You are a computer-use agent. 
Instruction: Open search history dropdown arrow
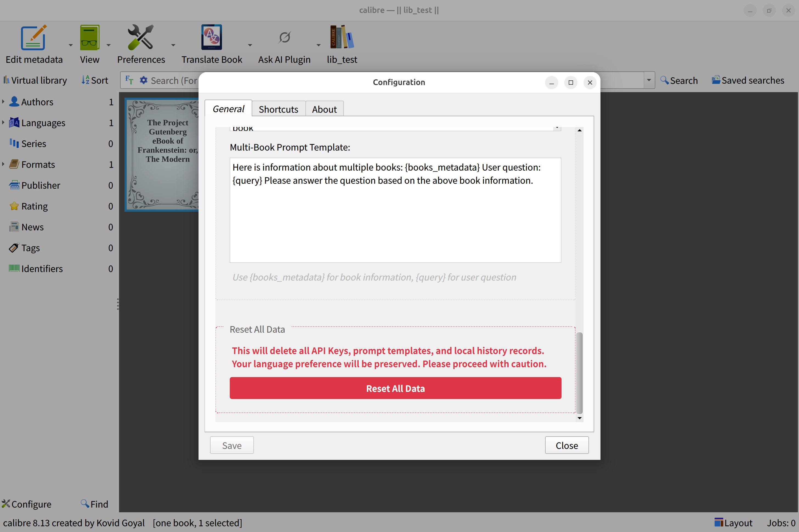tap(648, 80)
